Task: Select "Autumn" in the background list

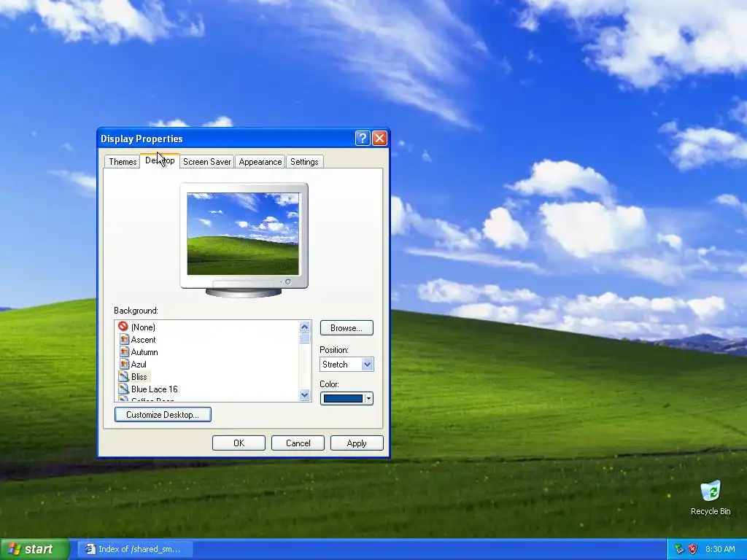Action: (144, 352)
